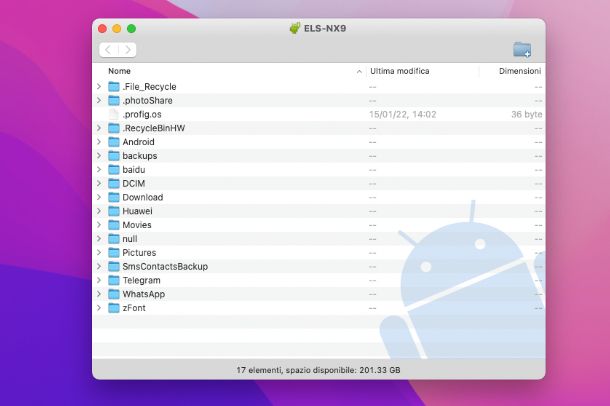This screenshot has height=406, width=610.
Task: Expand the SmsContactsBackup folder chevron
Action: click(99, 266)
